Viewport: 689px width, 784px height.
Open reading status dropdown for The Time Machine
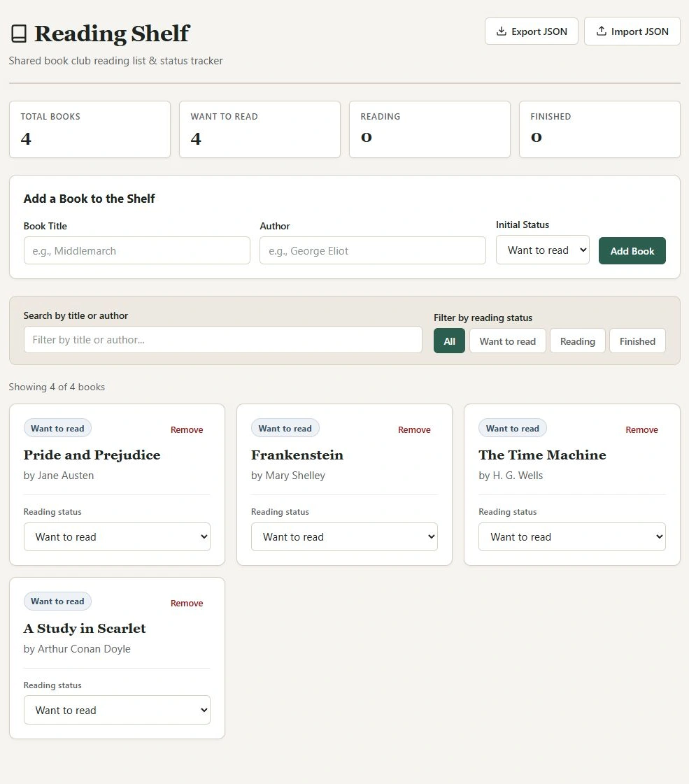tap(572, 537)
